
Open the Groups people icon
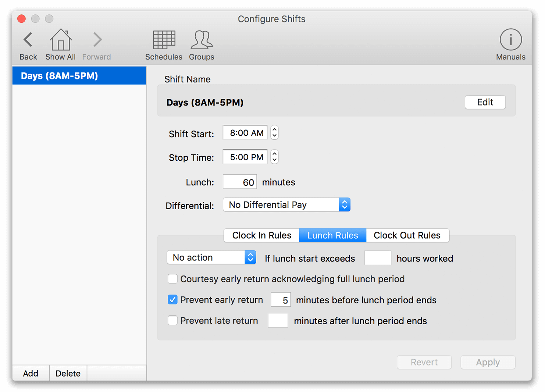click(202, 40)
